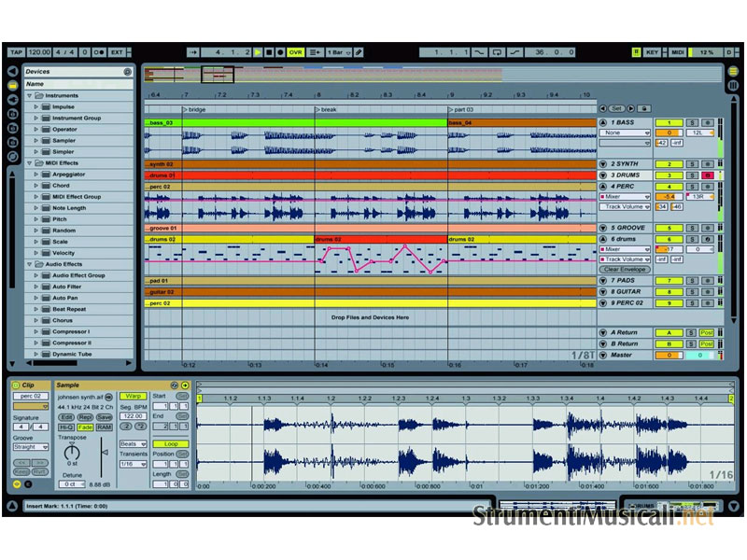Unfold the 7 PADS track
Image resolution: width=747 pixels, height=560 pixels.
[x=603, y=280]
